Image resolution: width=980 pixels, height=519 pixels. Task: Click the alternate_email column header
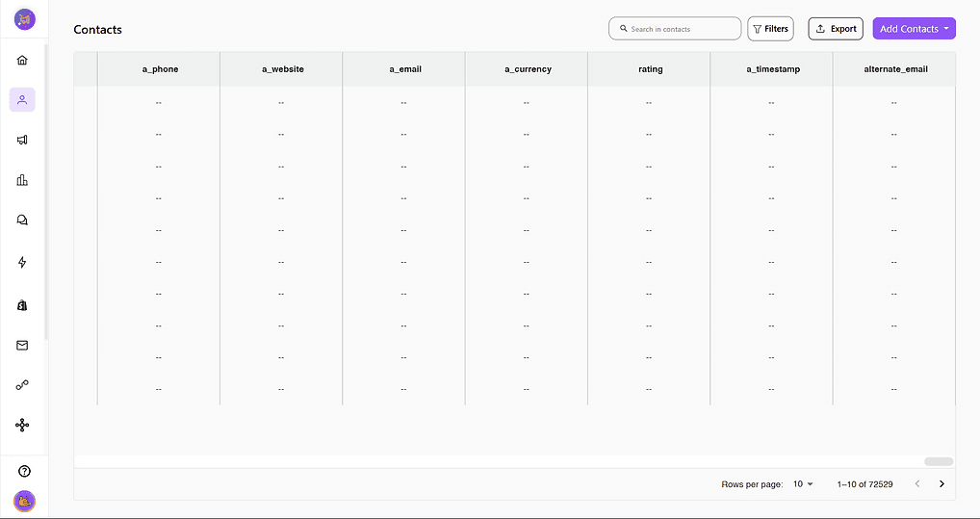tap(895, 69)
